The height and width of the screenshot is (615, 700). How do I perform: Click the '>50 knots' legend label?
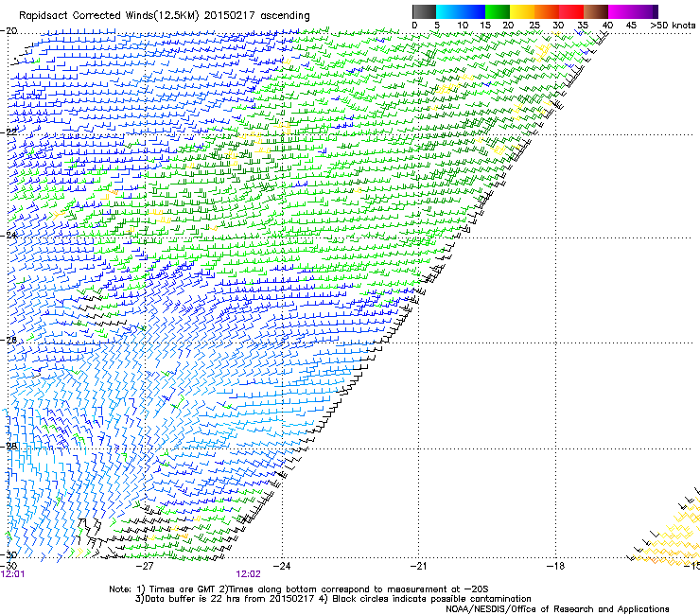(673, 26)
